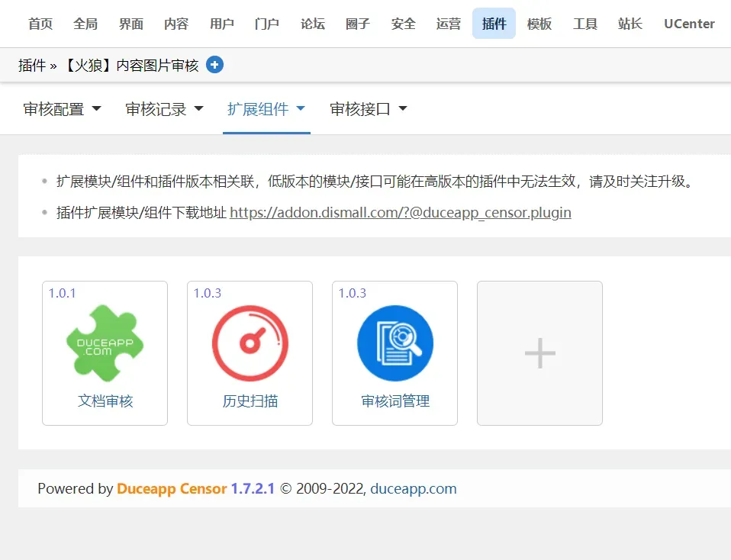This screenshot has height=560, width=731.
Task: Open the 模板 menu item
Action: (x=539, y=24)
